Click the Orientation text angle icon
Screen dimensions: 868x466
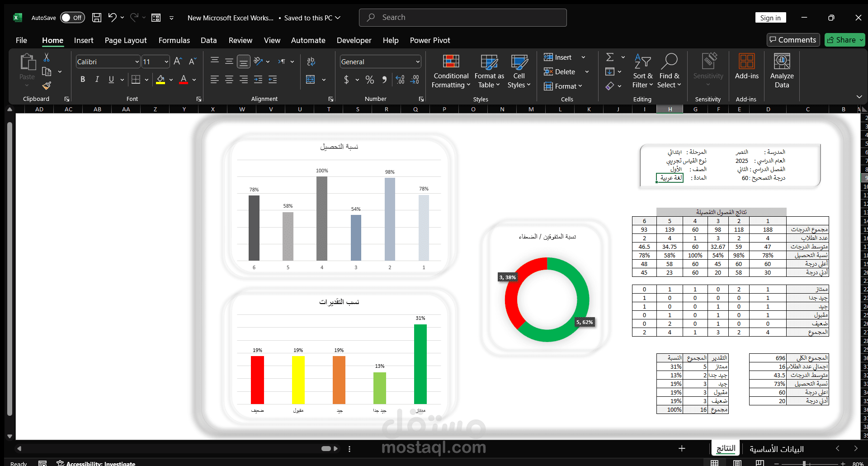click(258, 61)
